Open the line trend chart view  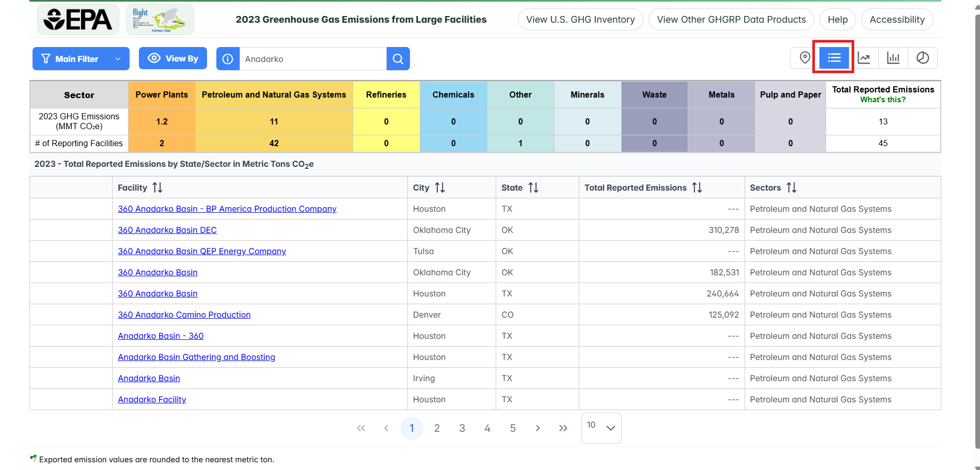point(864,58)
